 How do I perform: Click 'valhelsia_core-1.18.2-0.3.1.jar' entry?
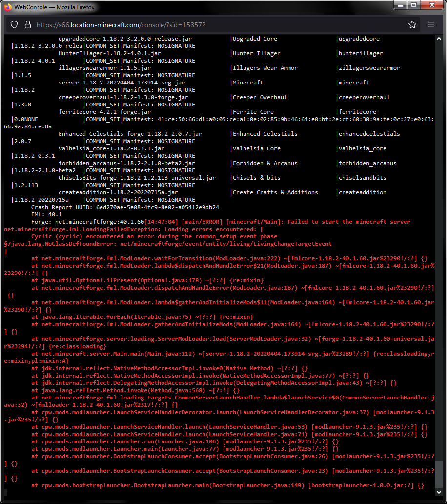click(111, 148)
